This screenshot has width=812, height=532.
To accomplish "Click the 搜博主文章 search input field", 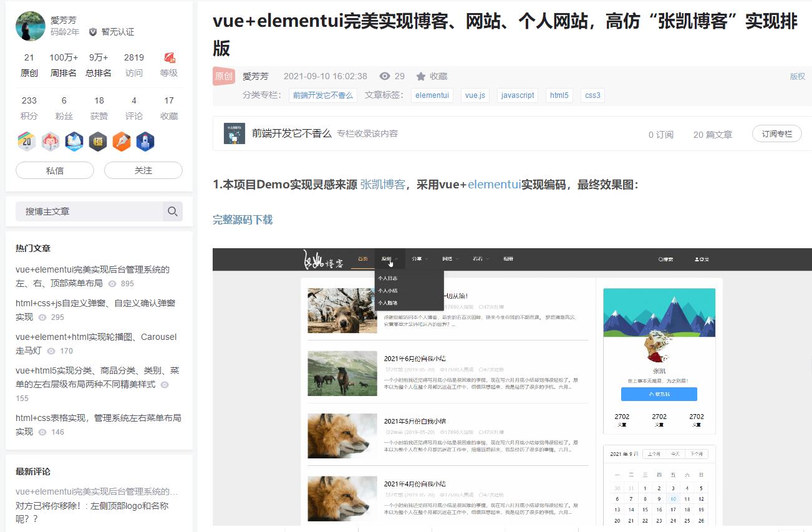I will coord(89,211).
